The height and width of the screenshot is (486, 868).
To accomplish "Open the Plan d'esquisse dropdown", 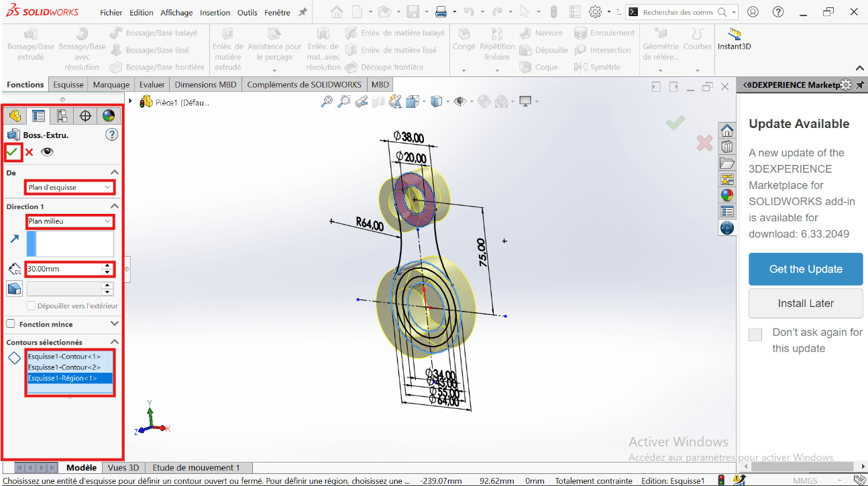I will pyautogui.click(x=70, y=187).
